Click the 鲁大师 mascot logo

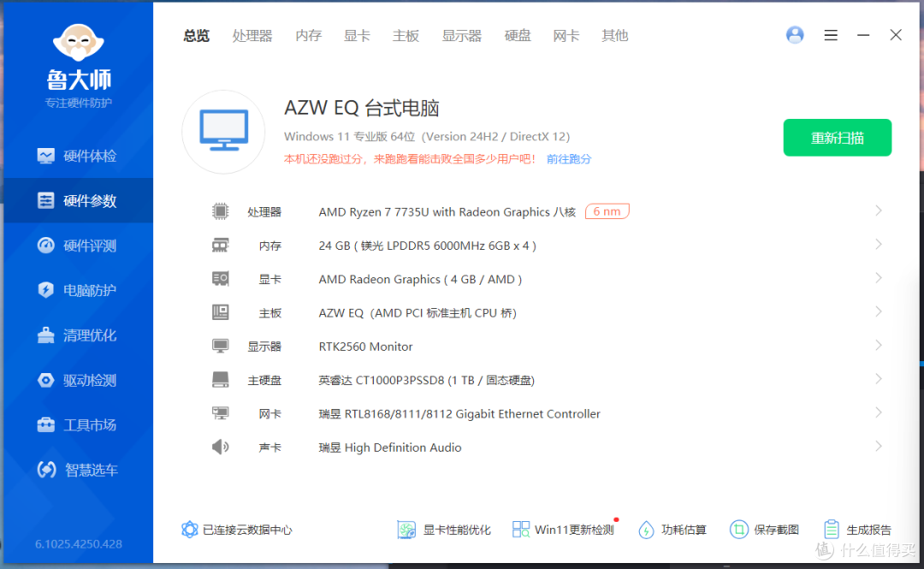coord(79,43)
